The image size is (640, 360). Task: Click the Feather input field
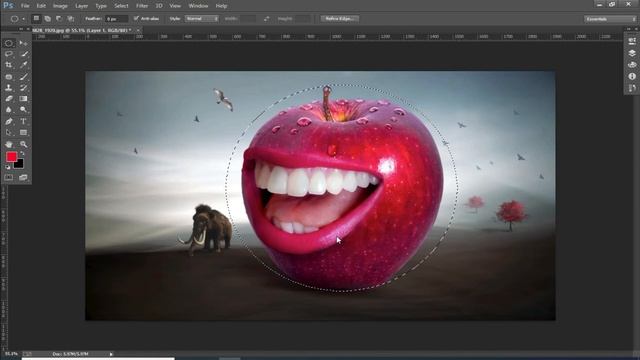click(x=116, y=19)
